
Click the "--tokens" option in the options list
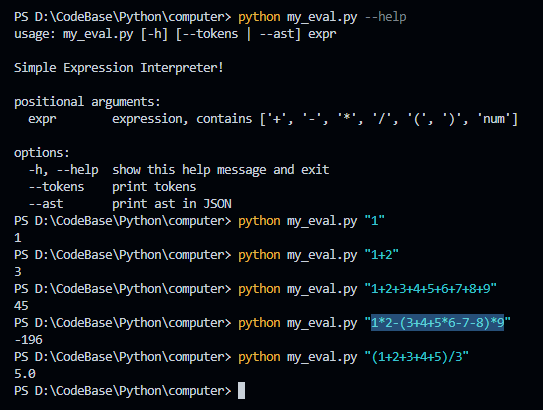[x=56, y=187]
